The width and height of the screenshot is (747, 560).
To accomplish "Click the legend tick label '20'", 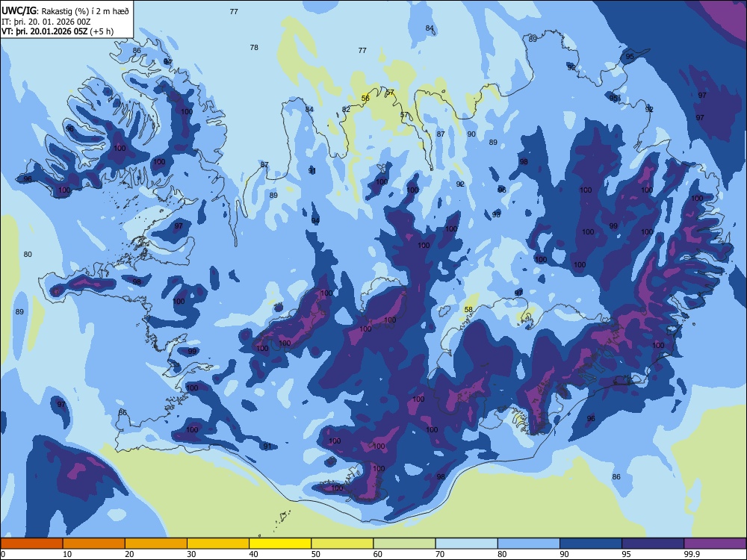I will tap(129, 554).
